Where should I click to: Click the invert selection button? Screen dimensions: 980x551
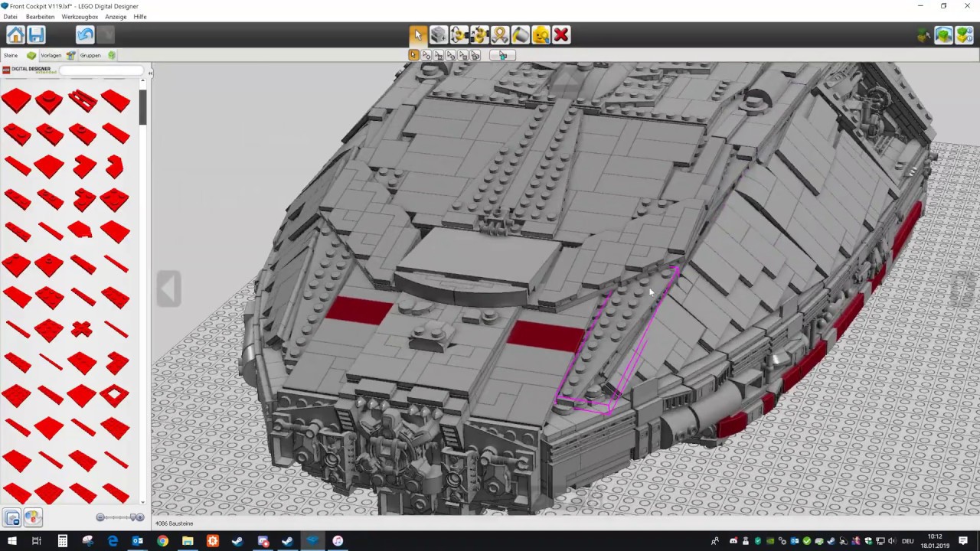pyautogui.click(x=503, y=55)
